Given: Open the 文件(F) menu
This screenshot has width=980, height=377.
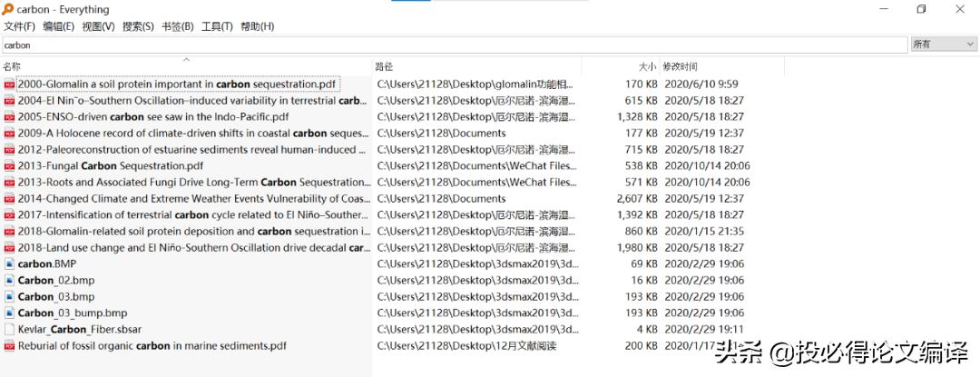Looking at the screenshot, I should [x=19, y=26].
